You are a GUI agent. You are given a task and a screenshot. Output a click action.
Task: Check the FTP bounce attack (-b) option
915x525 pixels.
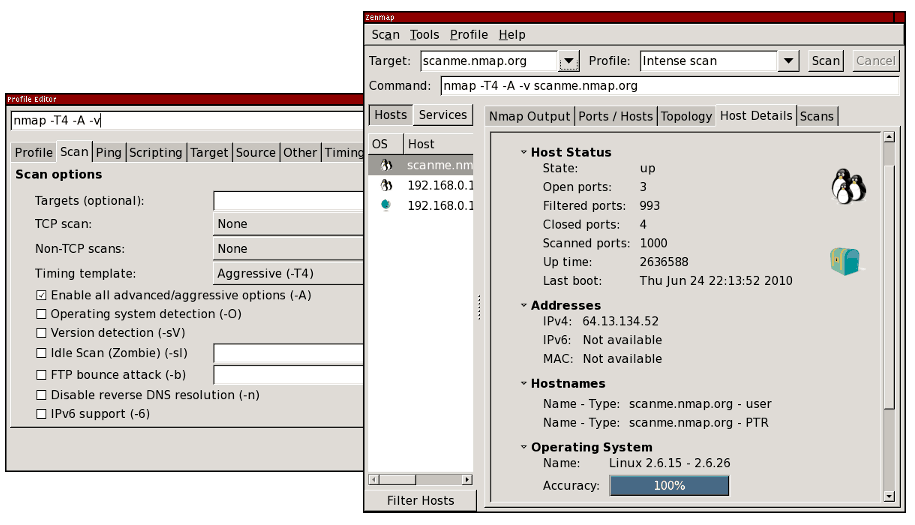coord(41,374)
